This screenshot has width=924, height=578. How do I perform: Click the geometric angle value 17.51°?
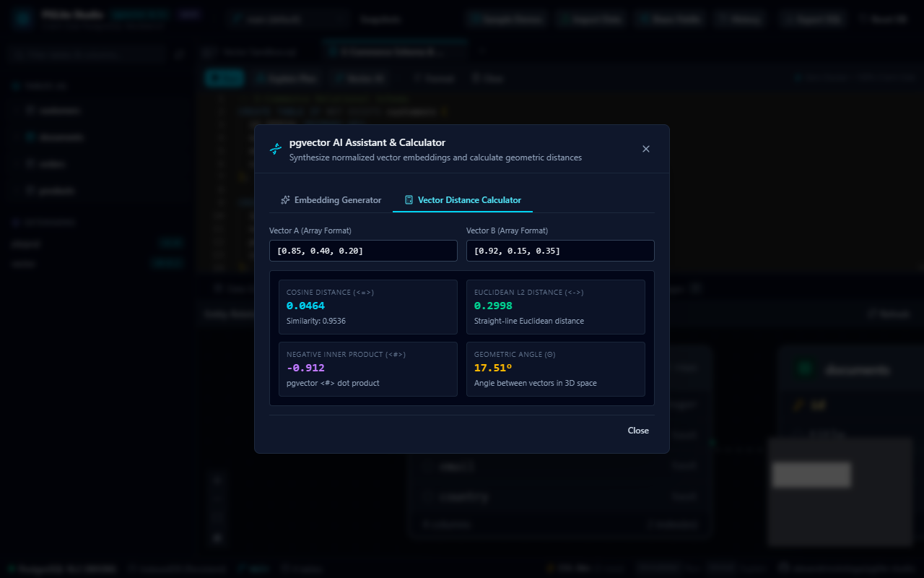point(493,368)
